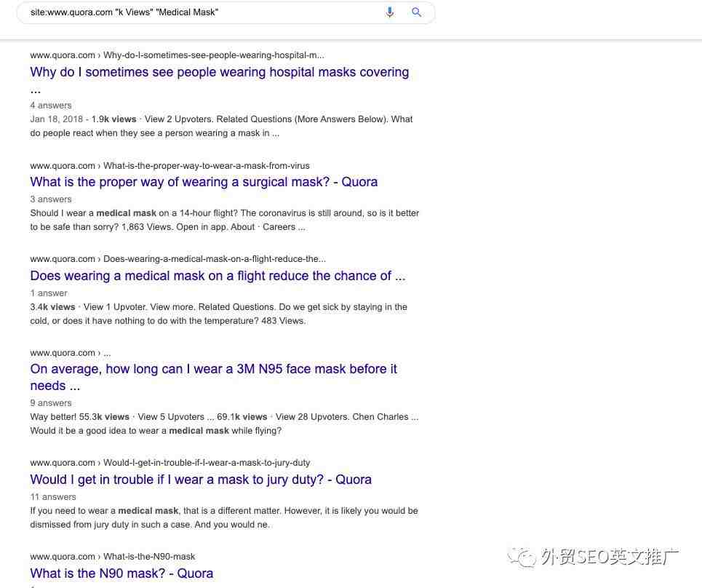This screenshot has width=702, height=588.
Task: Click URL breadcrumb 'What-is-the-N90-mask'
Action: [149, 557]
